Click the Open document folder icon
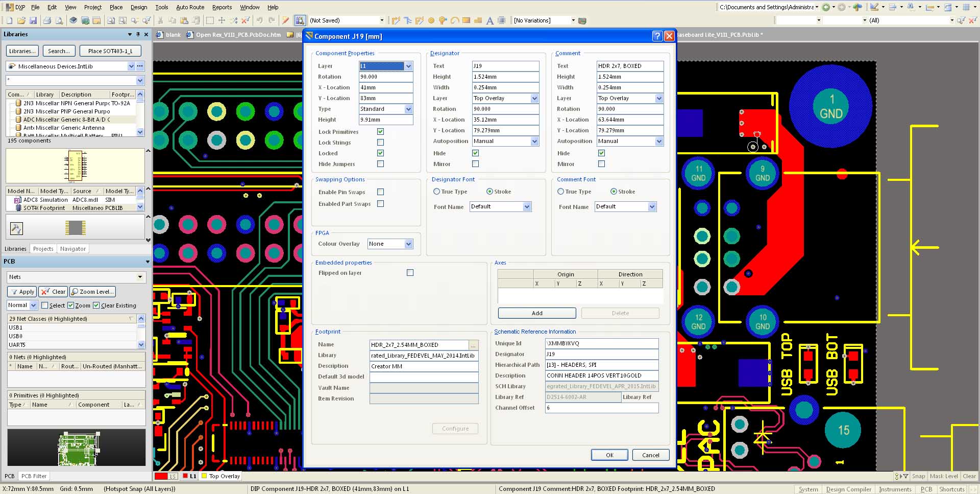This screenshot has height=494, width=980. [21, 20]
